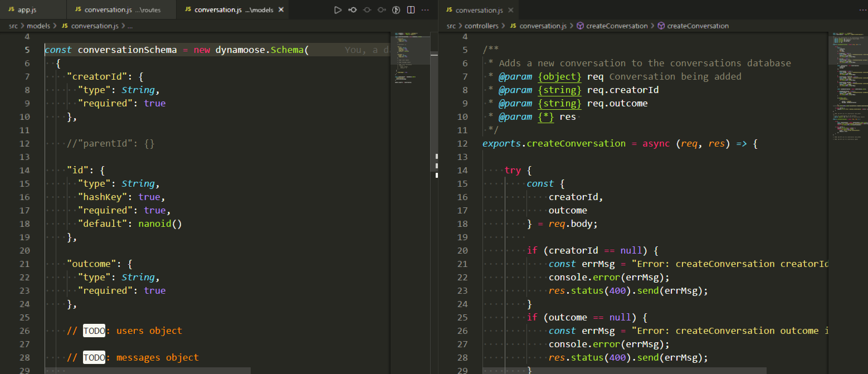
Task: Click the right editor horizontal scrollbar
Action: 624,371
